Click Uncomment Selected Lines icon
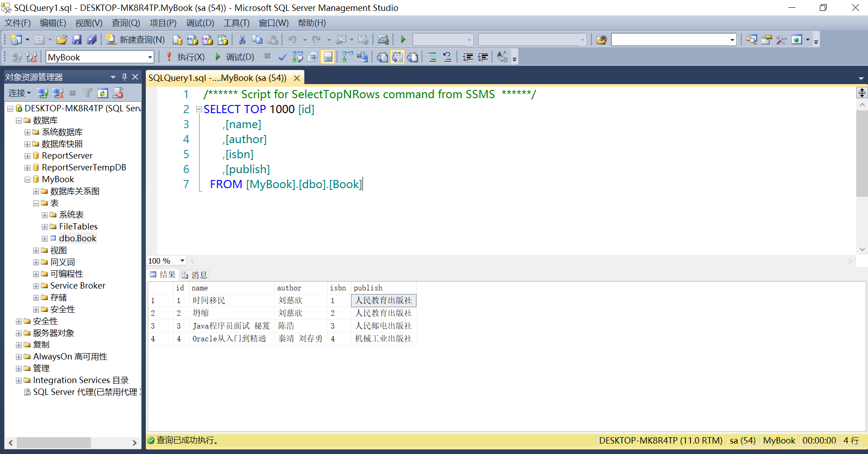 click(447, 57)
